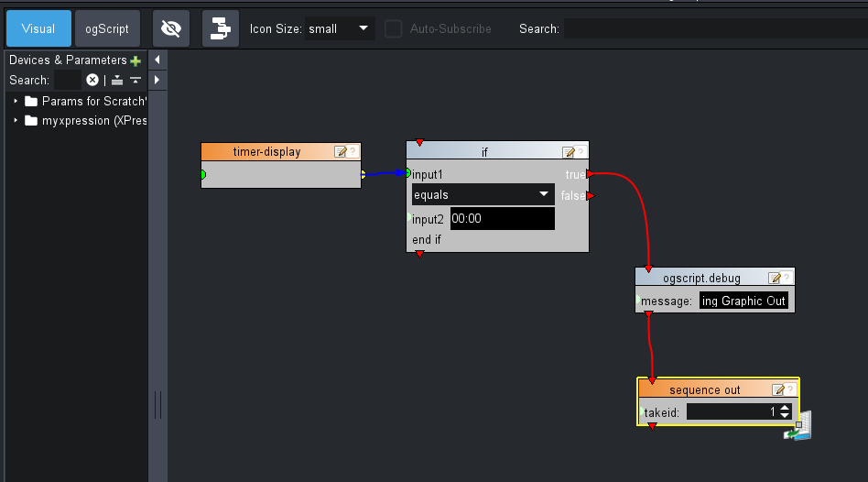Open help for the ogscript.debug block

(x=787, y=279)
